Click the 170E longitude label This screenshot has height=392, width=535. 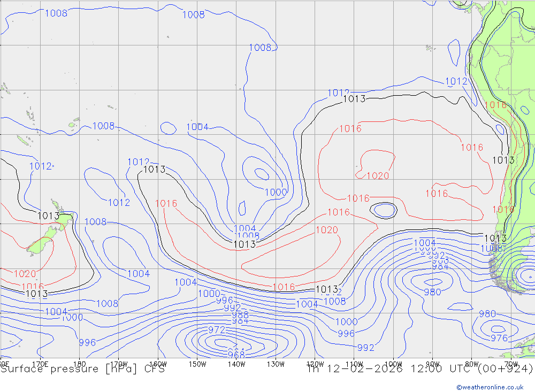tap(40, 364)
